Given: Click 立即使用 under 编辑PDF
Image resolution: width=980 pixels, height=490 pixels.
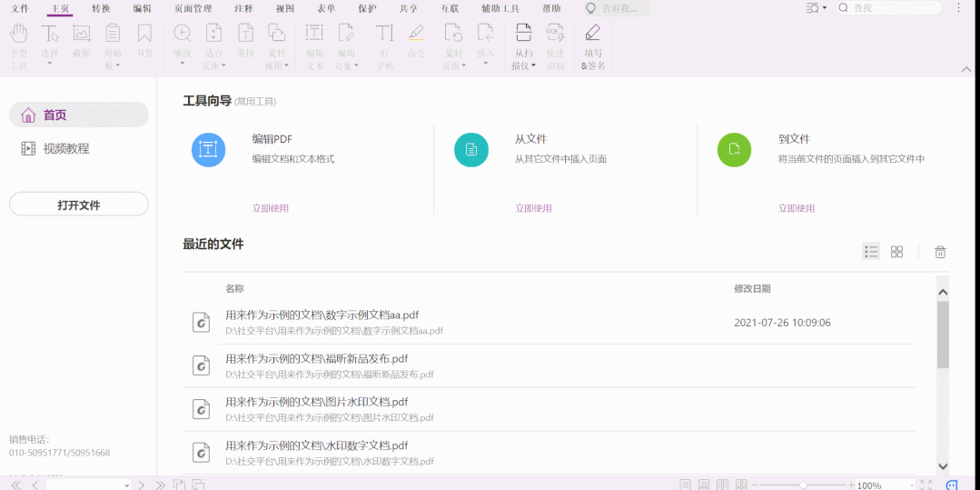Looking at the screenshot, I should (270, 208).
